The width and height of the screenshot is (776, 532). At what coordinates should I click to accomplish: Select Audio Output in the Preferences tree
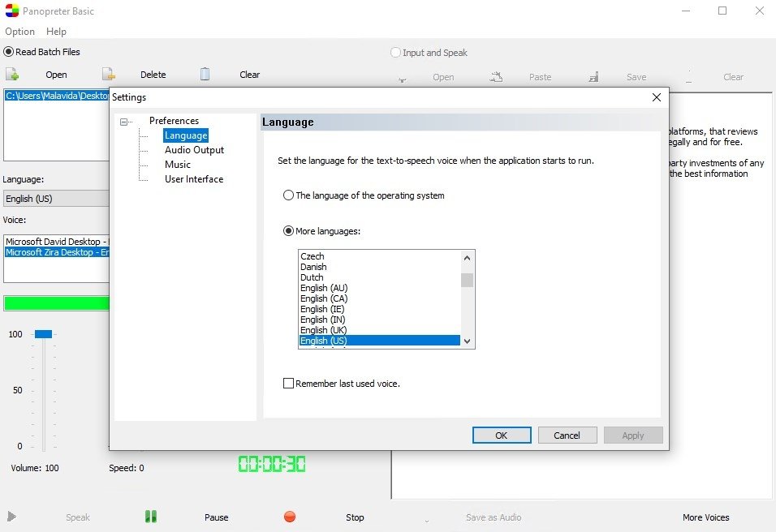tap(194, 150)
